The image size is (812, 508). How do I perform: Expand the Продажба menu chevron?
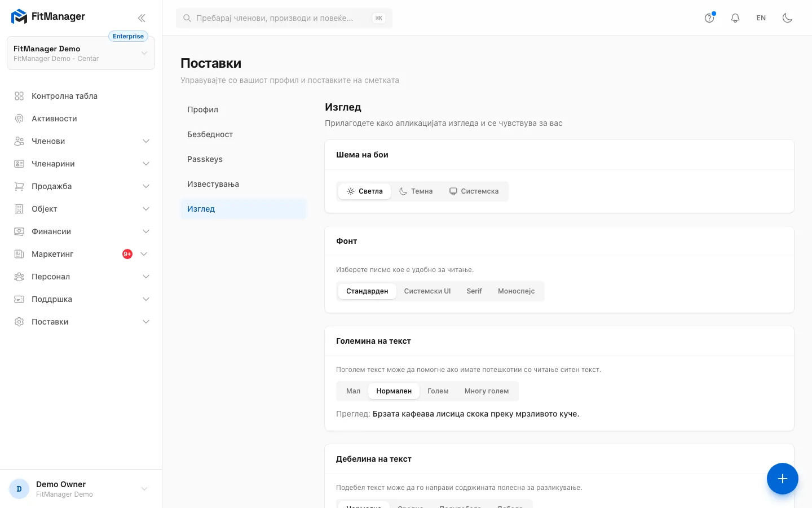[x=146, y=186]
